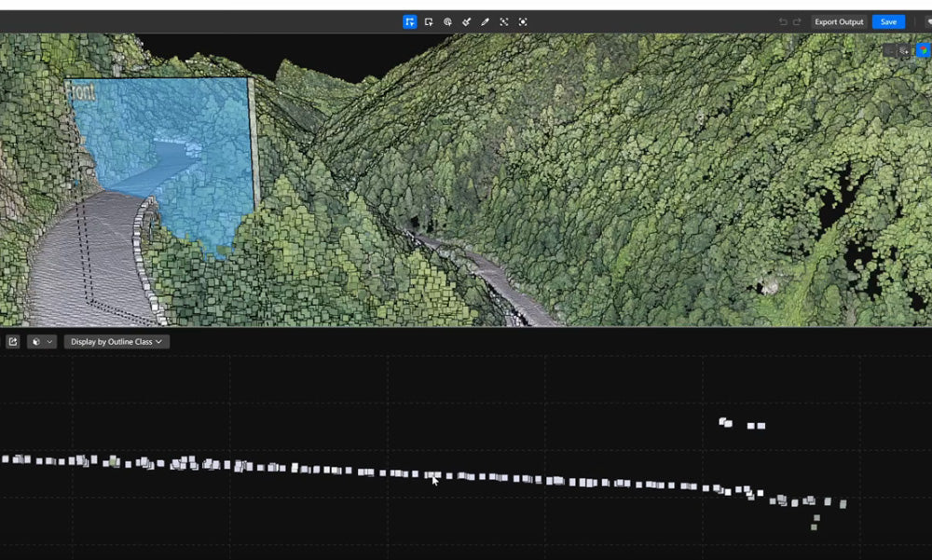Pop out the profile view panel
The width and height of the screenshot is (932, 560).
coord(13,342)
